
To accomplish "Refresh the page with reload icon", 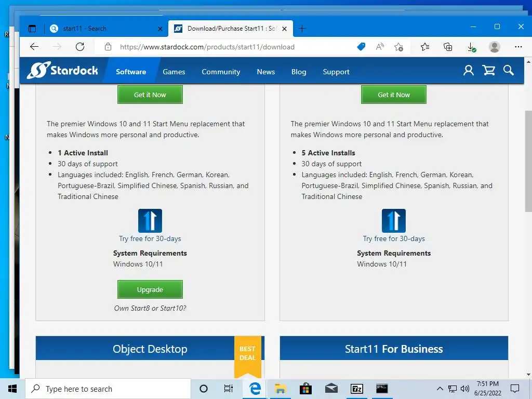I will tap(80, 47).
